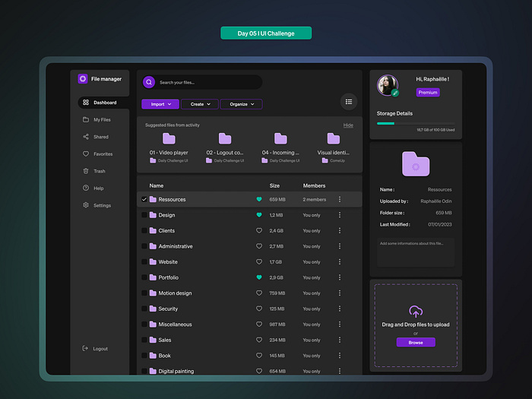Click the storage usage progress bar
Viewport: 532px width, 399px height.
(416, 123)
